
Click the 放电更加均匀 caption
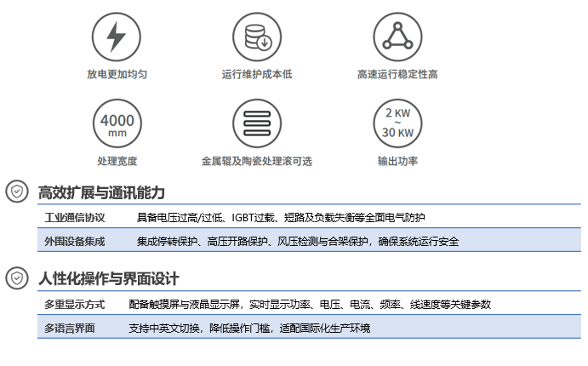117,74
